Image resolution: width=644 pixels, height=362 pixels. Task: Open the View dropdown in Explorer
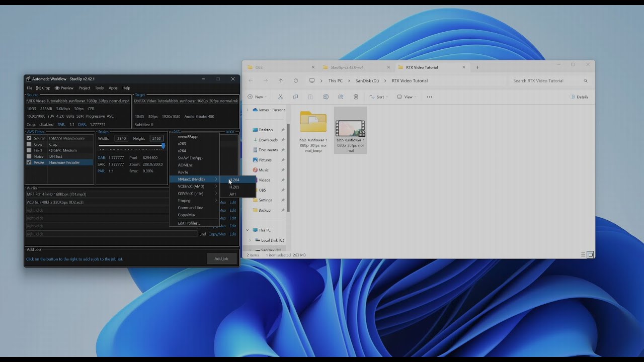click(x=407, y=97)
